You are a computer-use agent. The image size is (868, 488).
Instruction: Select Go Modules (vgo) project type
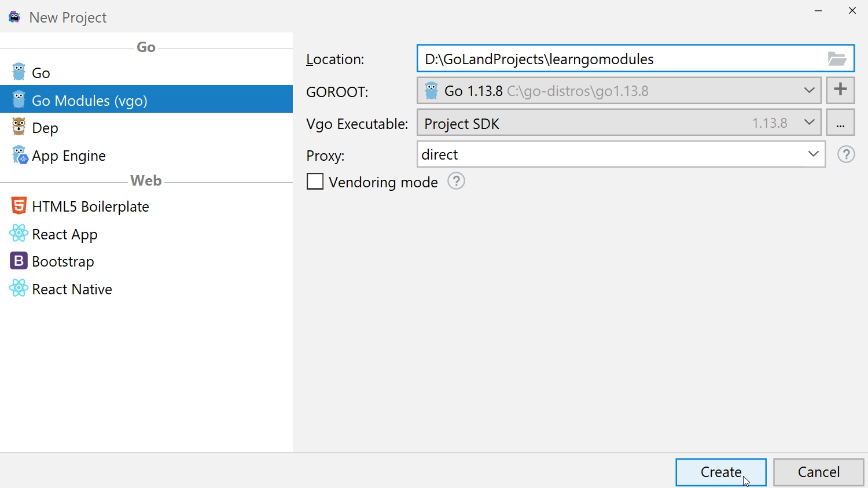pyautogui.click(x=146, y=99)
